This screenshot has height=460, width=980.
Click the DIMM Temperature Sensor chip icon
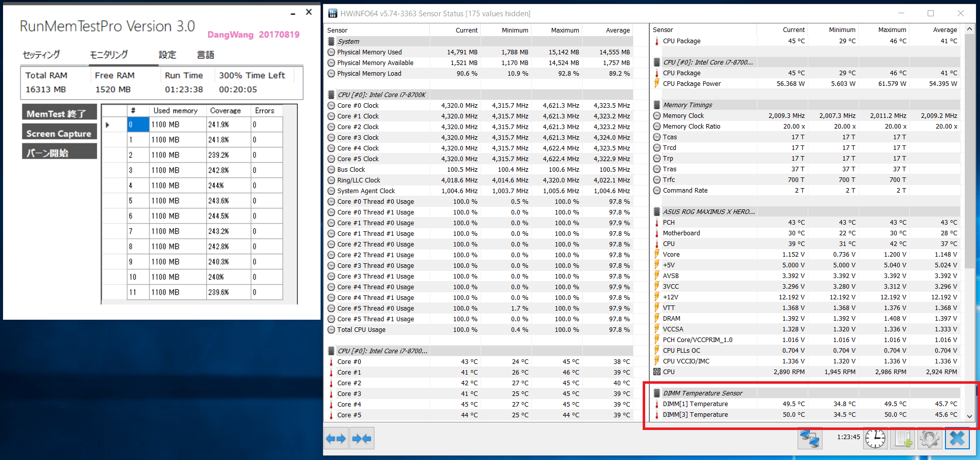(657, 393)
